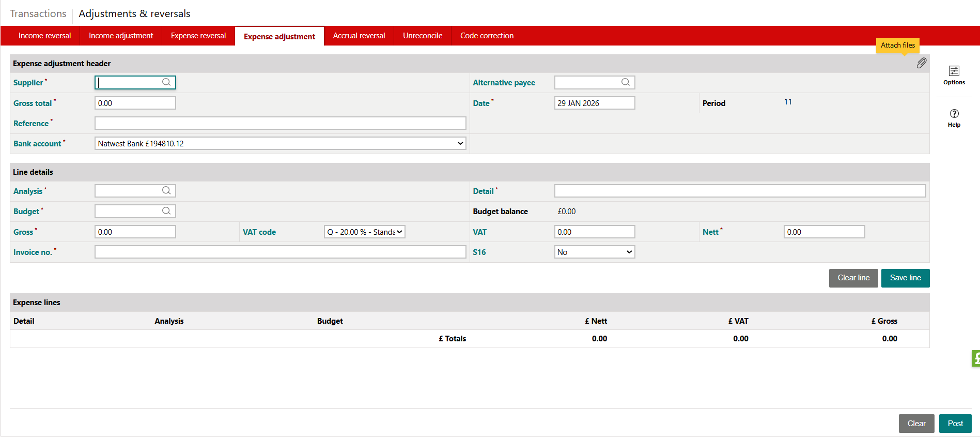Click the Save line button
Image resolution: width=980 pixels, height=437 pixels.
[906, 278]
